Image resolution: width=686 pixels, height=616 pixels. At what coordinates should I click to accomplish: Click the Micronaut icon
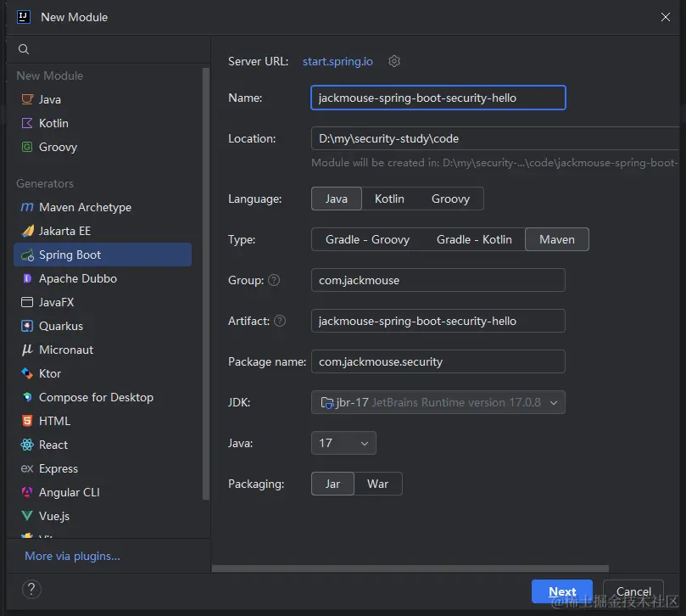point(27,350)
